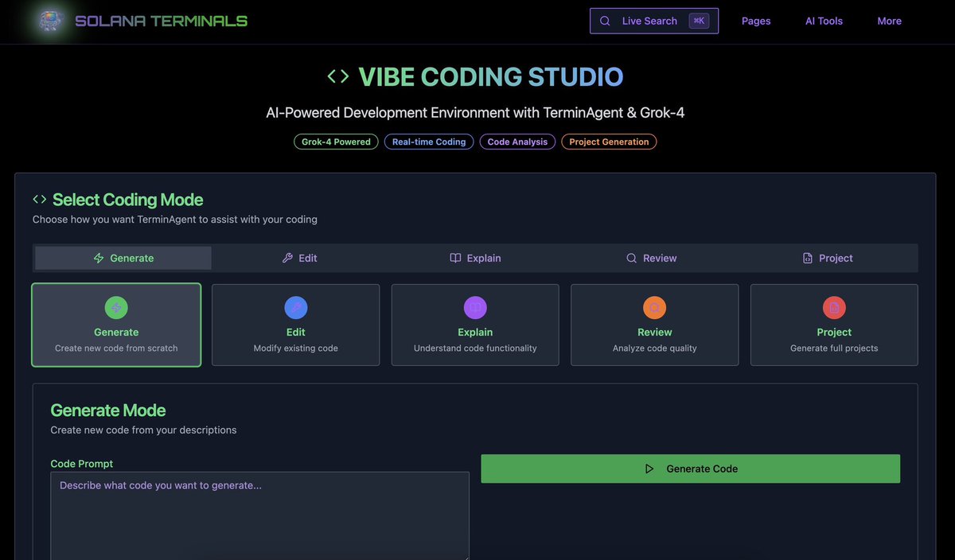Image resolution: width=955 pixels, height=560 pixels.
Task: Click green circle icon on Generate card
Action: point(116,308)
